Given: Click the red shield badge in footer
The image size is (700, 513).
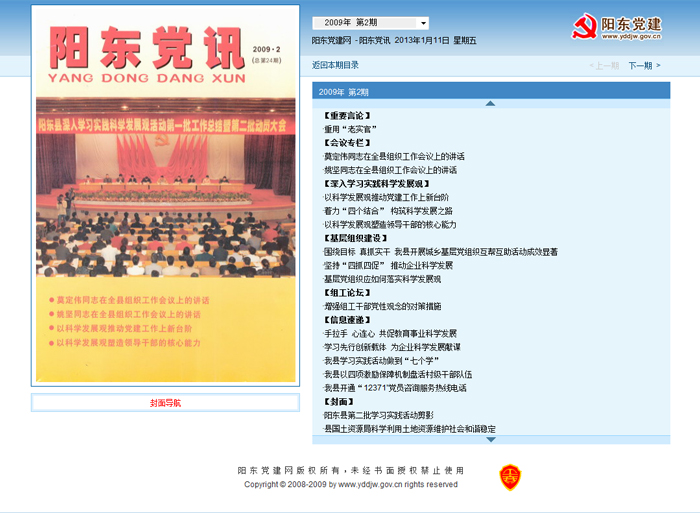Looking at the screenshot, I should (x=510, y=477).
